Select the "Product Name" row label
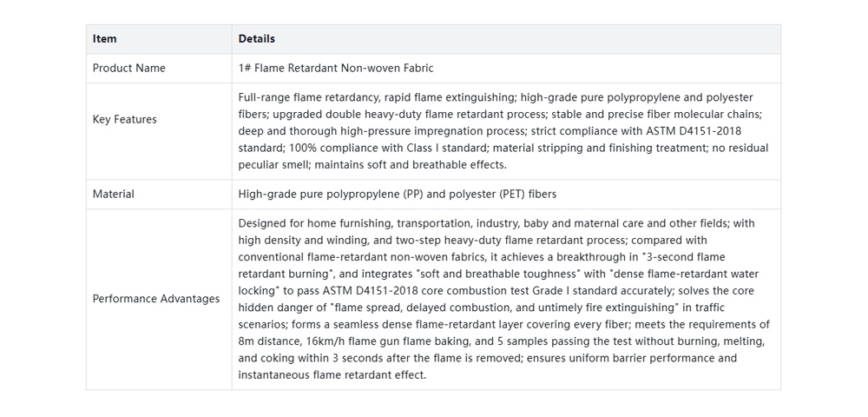 (x=129, y=68)
